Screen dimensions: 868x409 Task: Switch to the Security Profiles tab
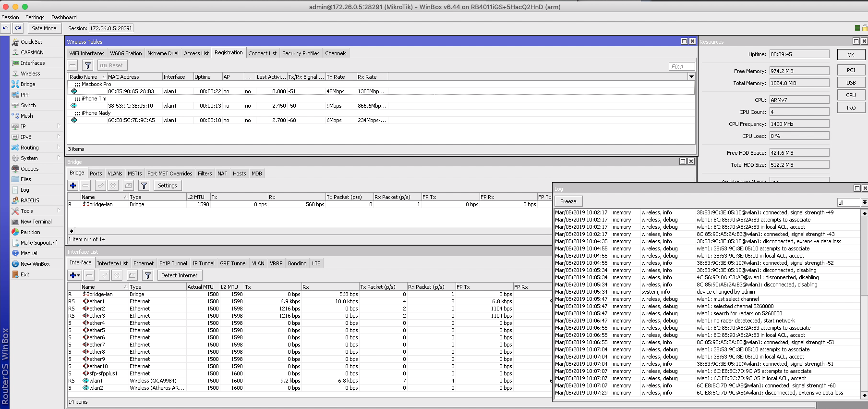point(301,53)
